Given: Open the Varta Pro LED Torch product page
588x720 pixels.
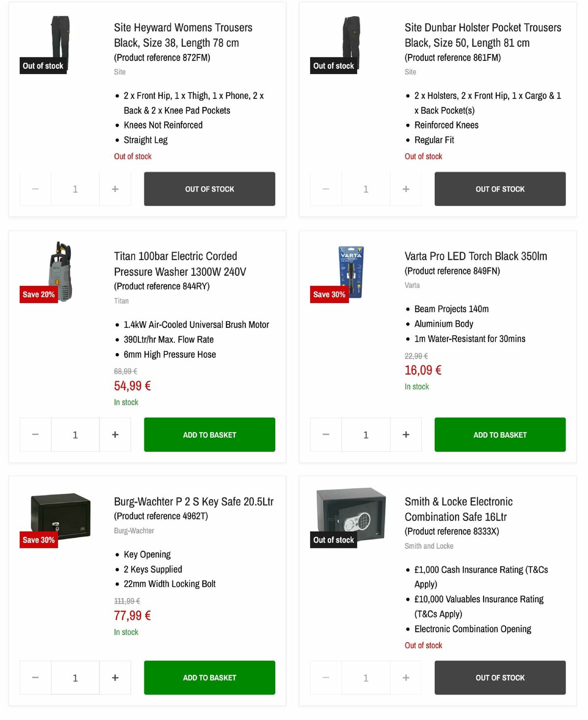Looking at the screenshot, I should tap(476, 256).
